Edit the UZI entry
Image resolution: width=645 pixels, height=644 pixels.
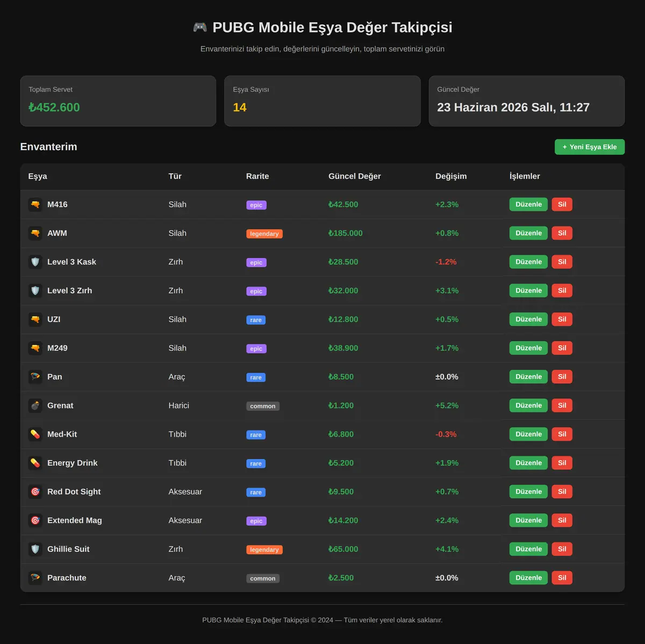[x=528, y=319]
